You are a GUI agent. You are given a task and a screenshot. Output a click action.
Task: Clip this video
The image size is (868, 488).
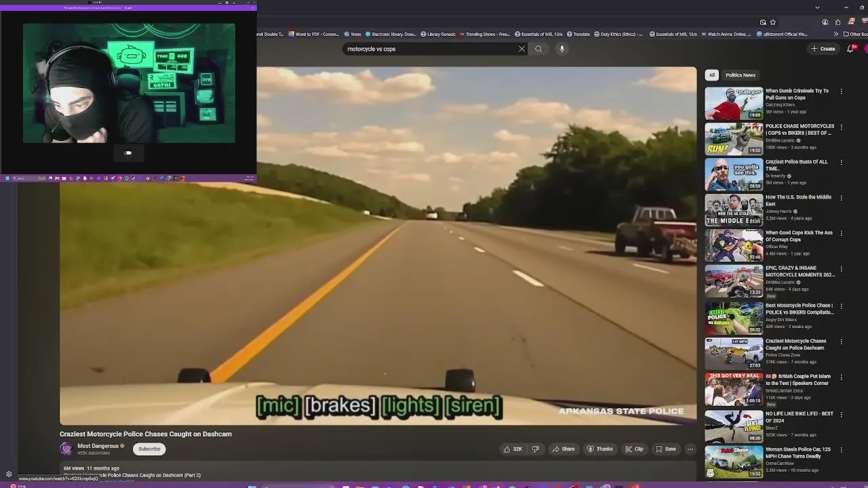[634, 449]
